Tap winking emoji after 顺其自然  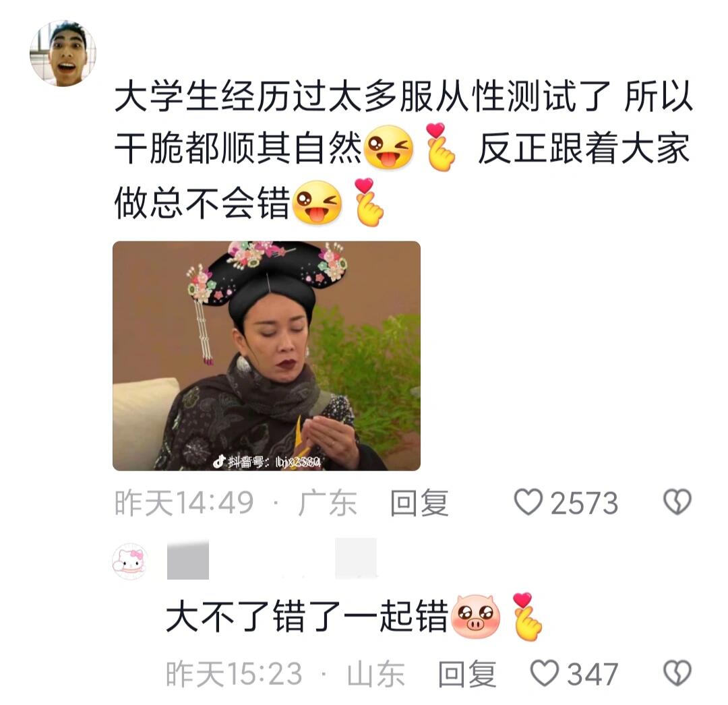389,148
